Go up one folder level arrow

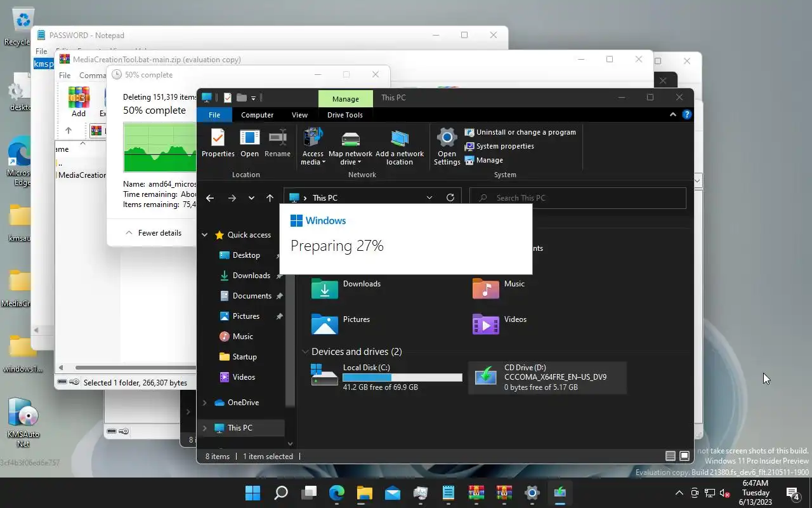pyautogui.click(x=270, y=198)
